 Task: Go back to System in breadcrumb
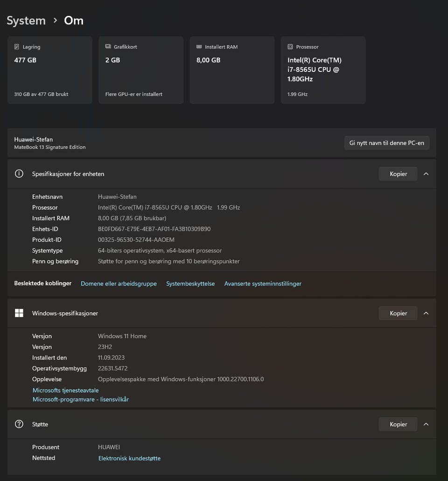[x=26, y=21]
